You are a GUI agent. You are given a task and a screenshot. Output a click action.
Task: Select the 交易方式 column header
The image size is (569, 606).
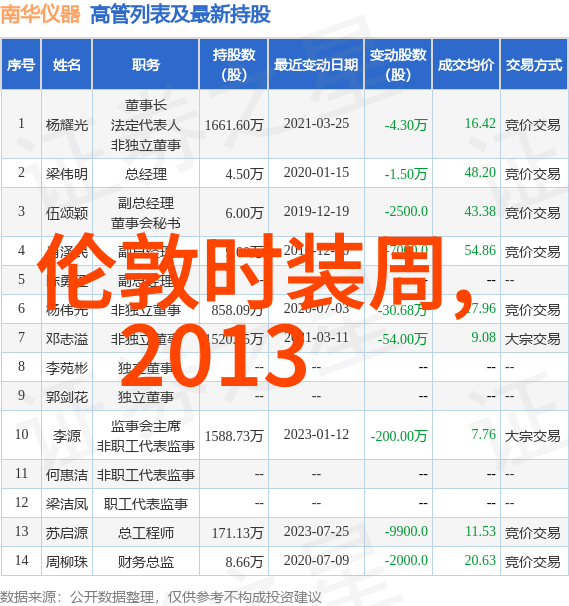point(534,65)
